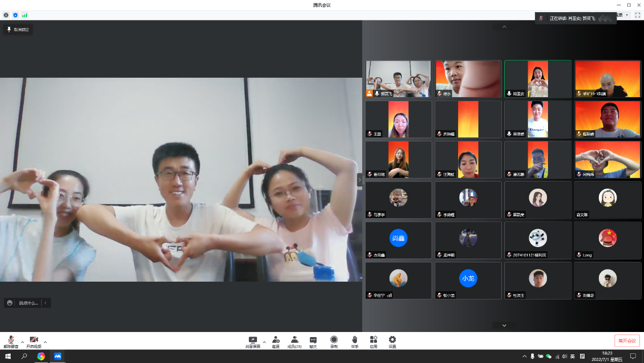Click the Share Screen (共享屏幕) icon
644x363 pixels.
pos(252,341)
